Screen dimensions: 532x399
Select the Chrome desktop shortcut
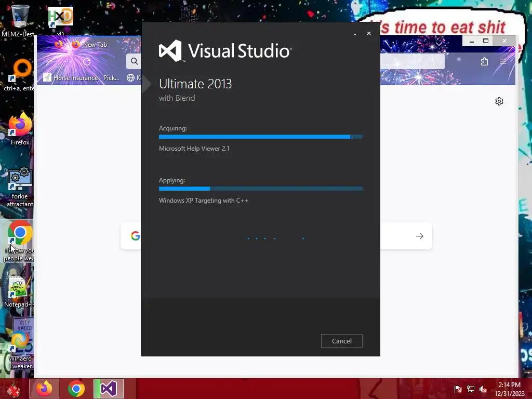tap(20, 241)
